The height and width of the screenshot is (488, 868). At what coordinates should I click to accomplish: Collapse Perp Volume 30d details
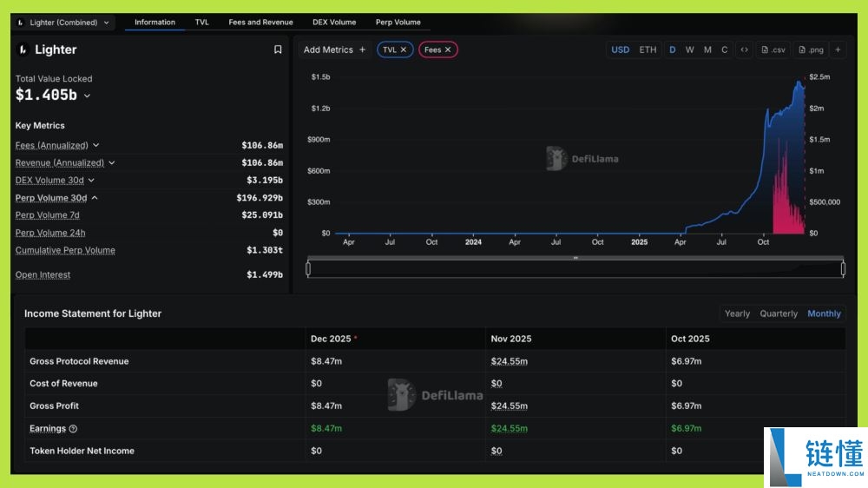click(95, 198)
